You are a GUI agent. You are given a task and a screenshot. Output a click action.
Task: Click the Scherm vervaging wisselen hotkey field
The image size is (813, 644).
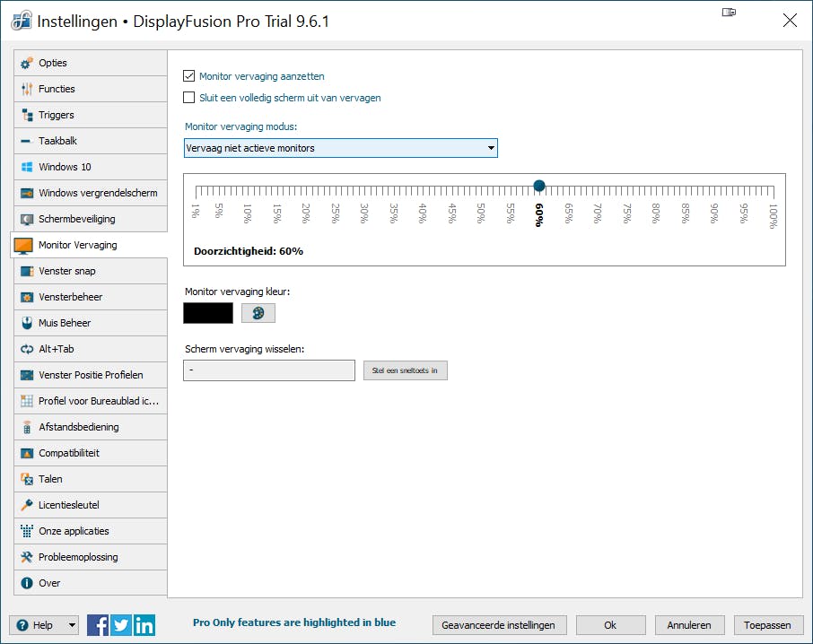coord(269,370)
